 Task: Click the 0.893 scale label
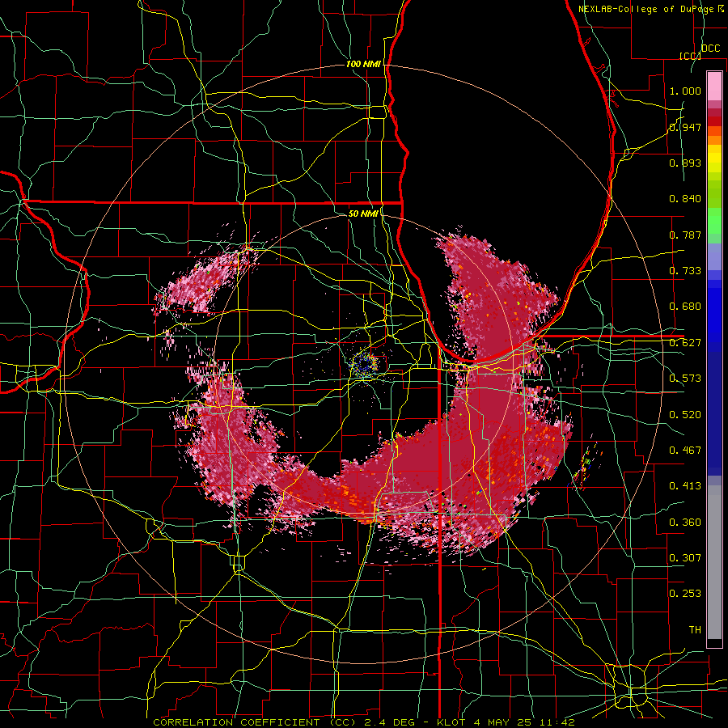[x=685, y=163]
